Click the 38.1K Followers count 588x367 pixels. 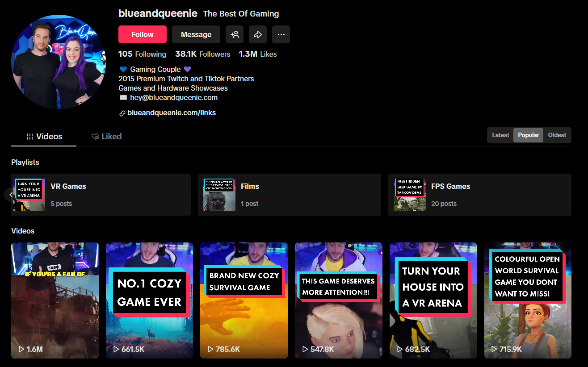click(x=203, y=54)
